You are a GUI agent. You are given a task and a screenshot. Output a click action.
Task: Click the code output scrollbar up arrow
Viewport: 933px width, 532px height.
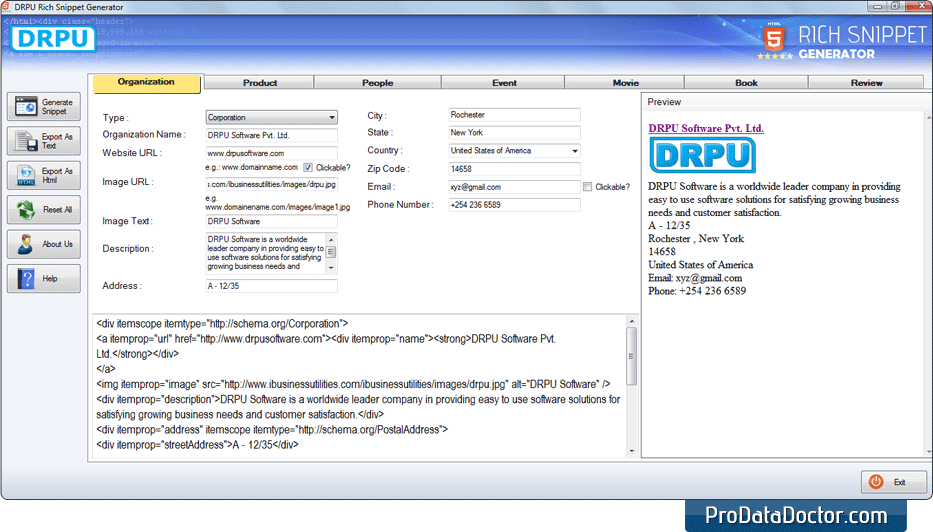[632, 321]
